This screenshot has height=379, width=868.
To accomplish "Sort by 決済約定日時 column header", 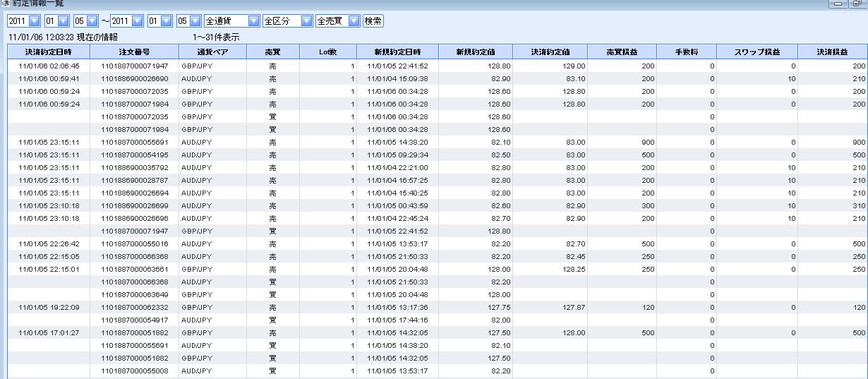I will [48, 52].
